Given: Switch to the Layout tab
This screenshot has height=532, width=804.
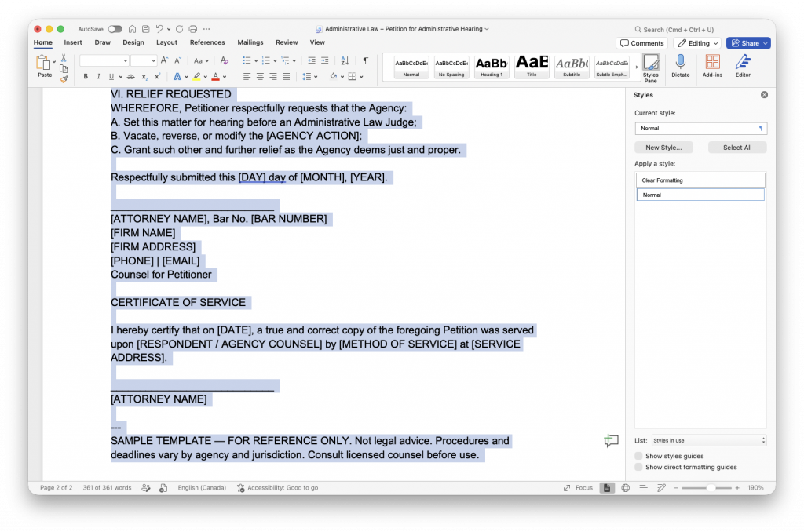Looking at the screenshot, I should 166,42.
